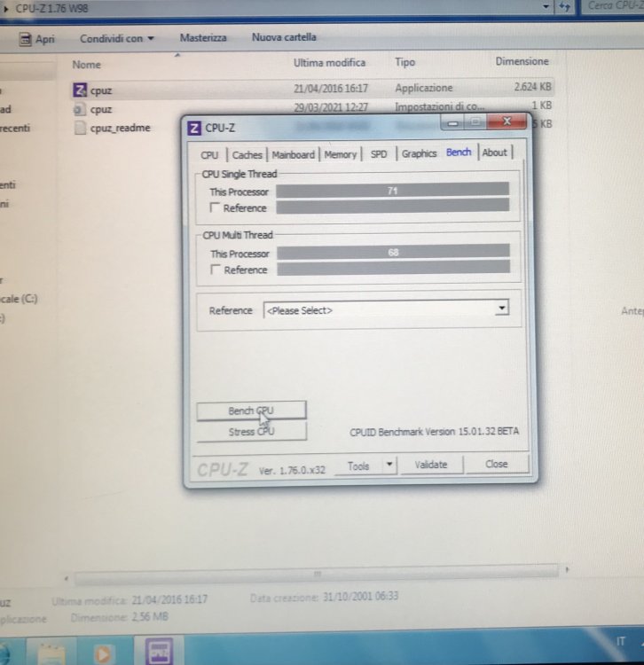Screen dimensions: 644x665
Task: Sort files by the "Ultima modifica" column header
Action: click(329, 63)
